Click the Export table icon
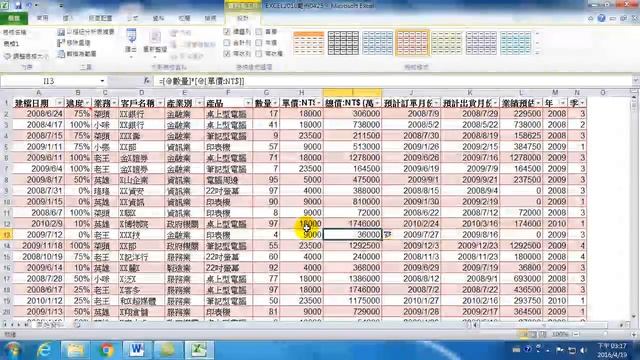Screen dimensions: 640x360 pyautogui.click(x=131, y=36)
